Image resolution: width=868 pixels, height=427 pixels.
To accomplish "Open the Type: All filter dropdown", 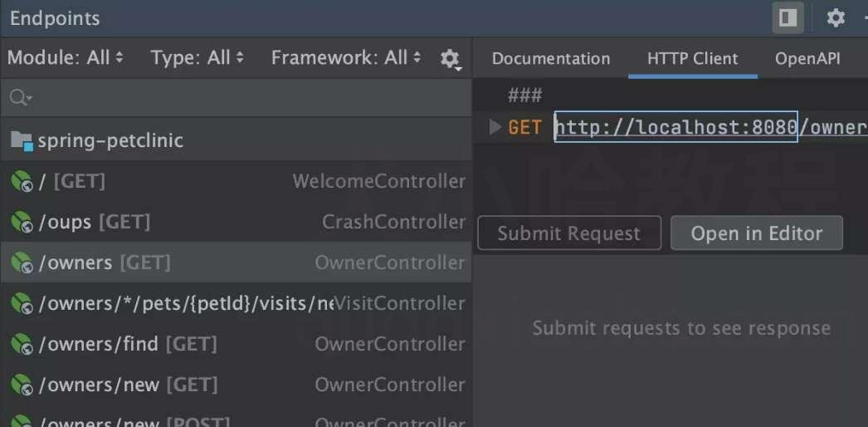I will 197,57.
